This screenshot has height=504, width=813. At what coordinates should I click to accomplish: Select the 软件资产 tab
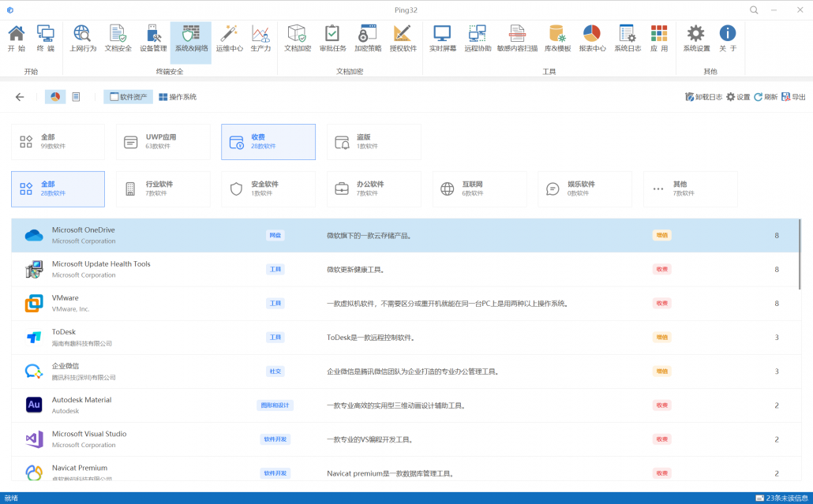point(128,97)
